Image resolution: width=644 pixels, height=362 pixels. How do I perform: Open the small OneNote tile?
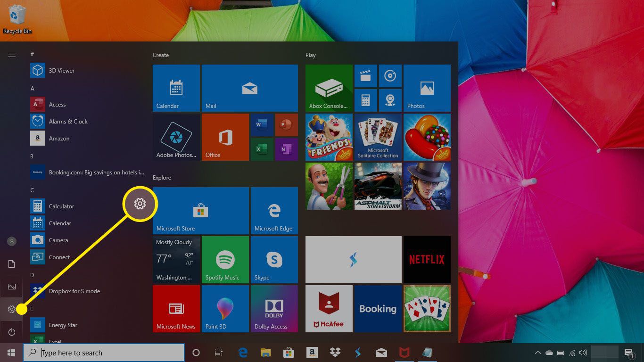click(286, 149)
